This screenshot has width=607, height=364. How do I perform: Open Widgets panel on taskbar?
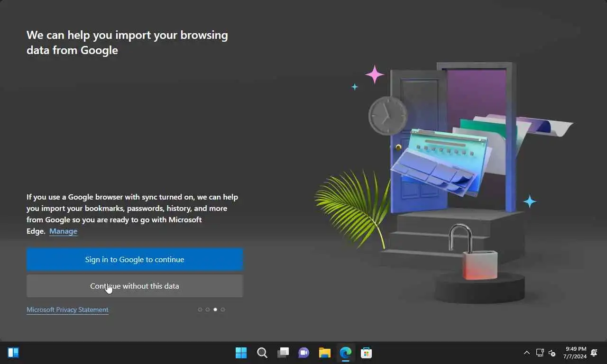pyautogui.click(x=13, y=353)
